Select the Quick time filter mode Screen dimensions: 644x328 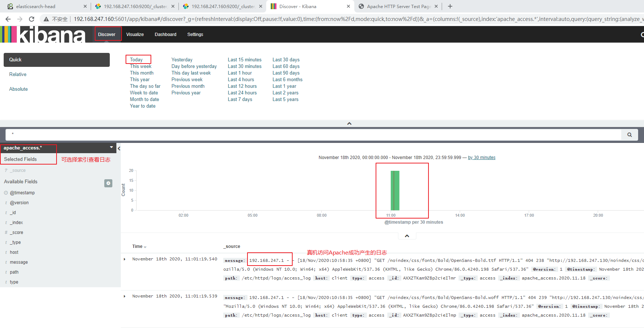click(57, 60)
